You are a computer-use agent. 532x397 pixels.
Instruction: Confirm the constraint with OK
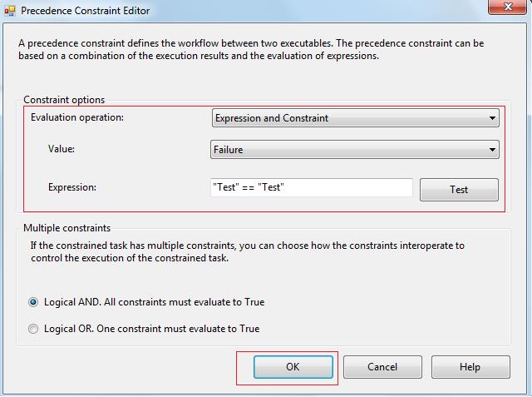pyautogui.click(x=293, y=367)
